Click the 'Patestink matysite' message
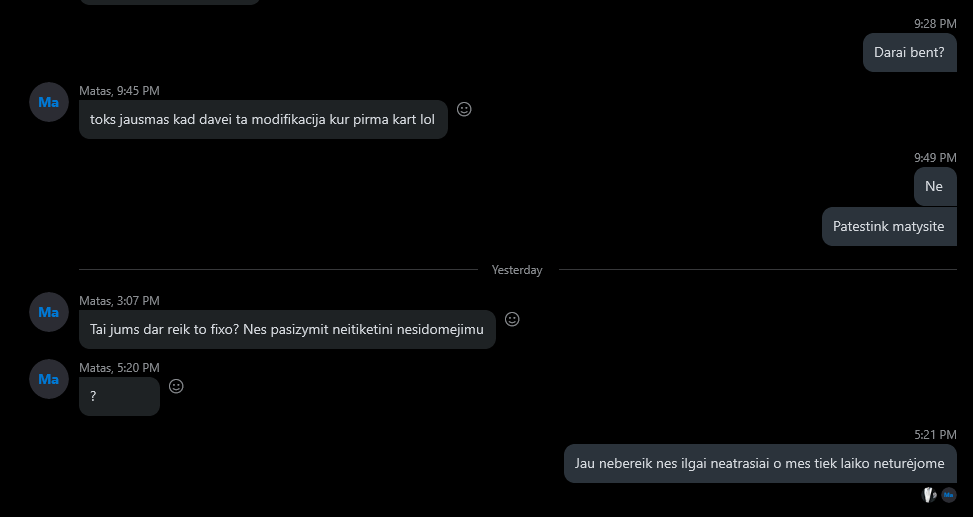The image size is (973, 517). click(x=889, y=227)
